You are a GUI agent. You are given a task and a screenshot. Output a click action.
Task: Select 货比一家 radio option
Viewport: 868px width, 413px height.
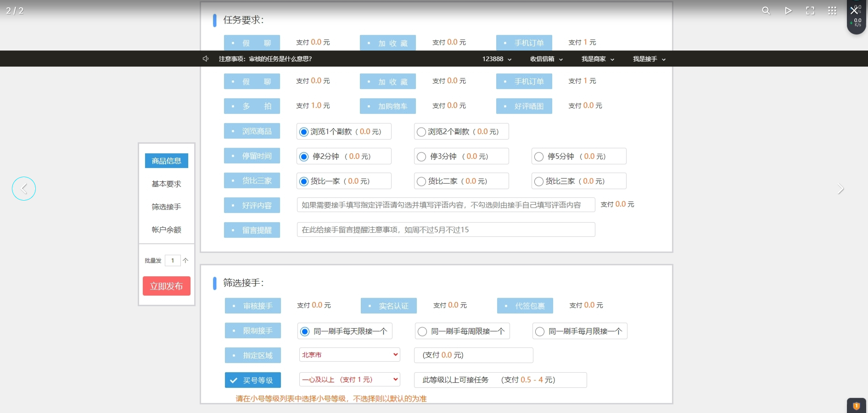pyautogui.click(x=303, y=182)
